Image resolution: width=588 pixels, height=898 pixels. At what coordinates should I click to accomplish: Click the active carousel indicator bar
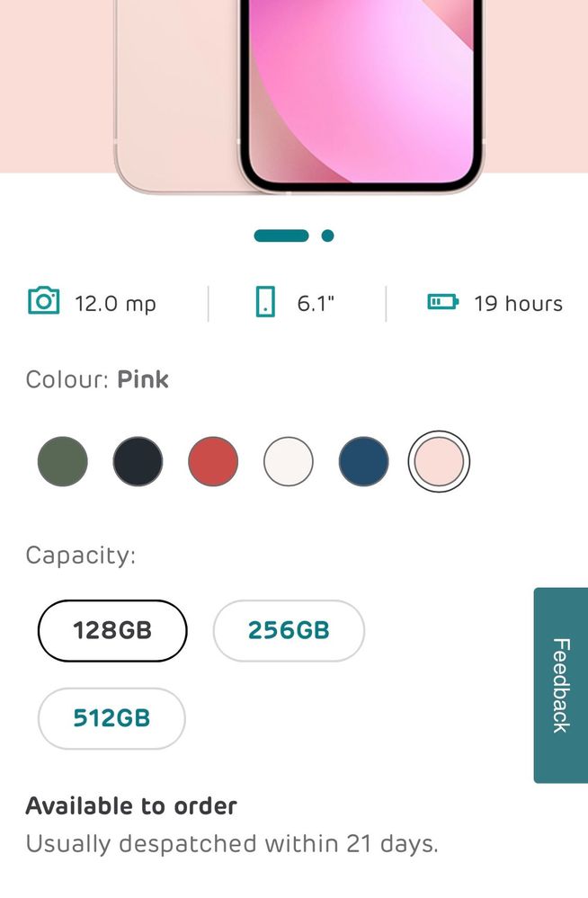click(281, 236)
